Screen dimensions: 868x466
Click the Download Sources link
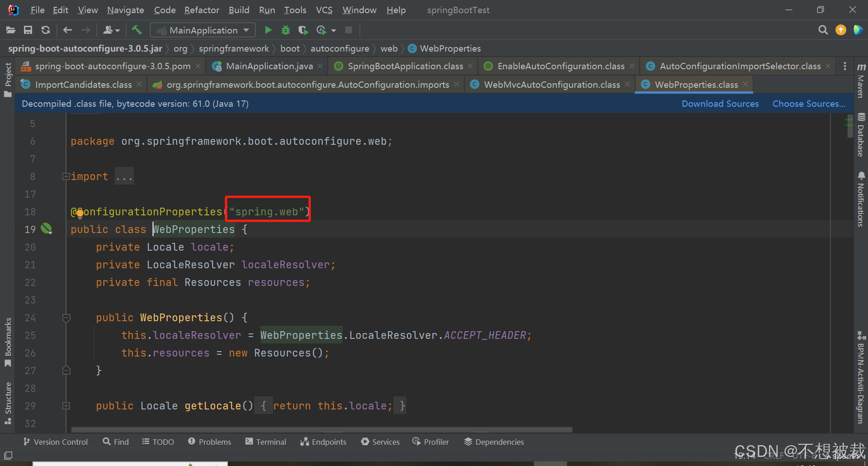720,104
